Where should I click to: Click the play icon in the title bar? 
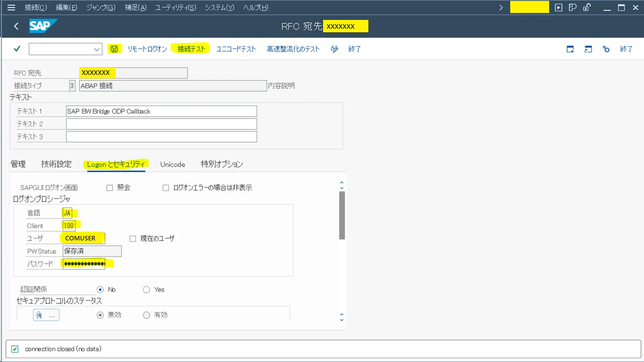coord(559,8)
